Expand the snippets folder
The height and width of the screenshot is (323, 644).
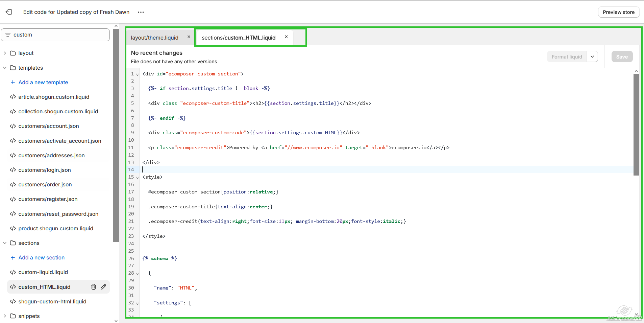5,316
